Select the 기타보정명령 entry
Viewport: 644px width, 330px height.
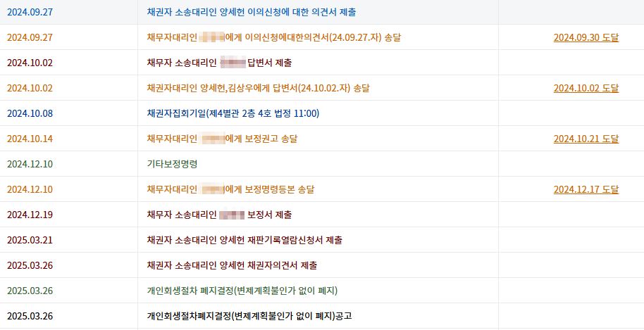[x=172, y=164]
